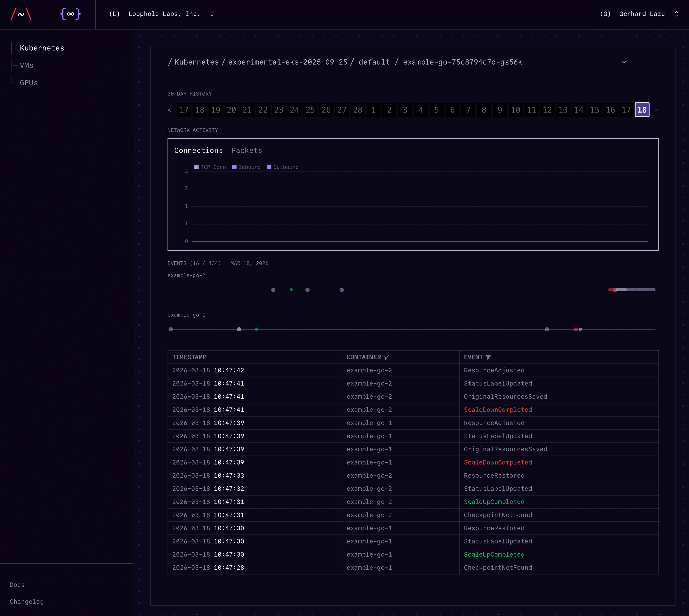Open the Gerhard Lazu account dropdown
Image resolution: width=689 pixels, height=616 pixels.
point(676,14)
